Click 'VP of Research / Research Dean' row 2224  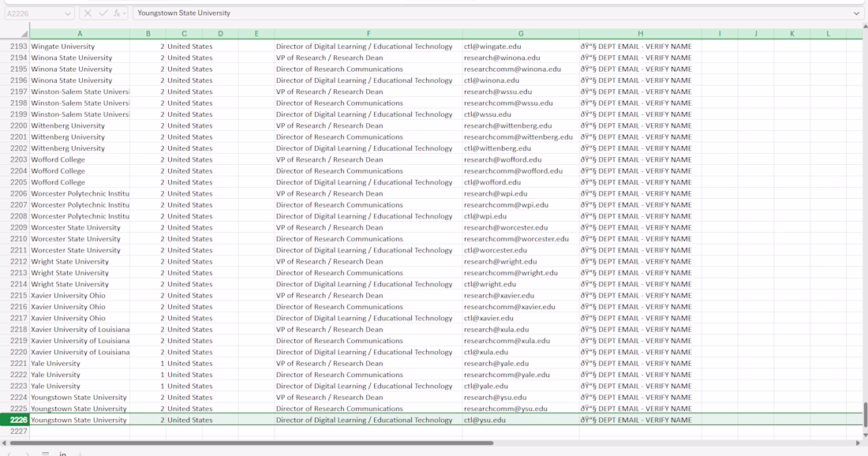(369, 398)
